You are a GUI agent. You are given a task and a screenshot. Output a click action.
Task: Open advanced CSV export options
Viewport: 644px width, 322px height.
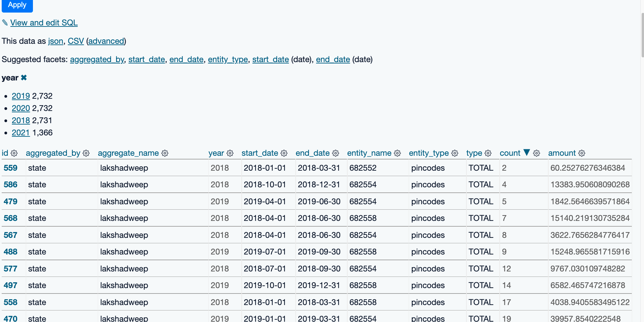click(x=106, y=41)
